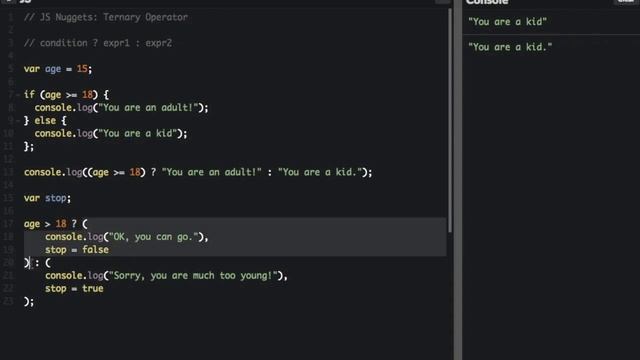Screen dimensions: 640x360
Task: Click the final ");" on line 23
Action: 29,302
